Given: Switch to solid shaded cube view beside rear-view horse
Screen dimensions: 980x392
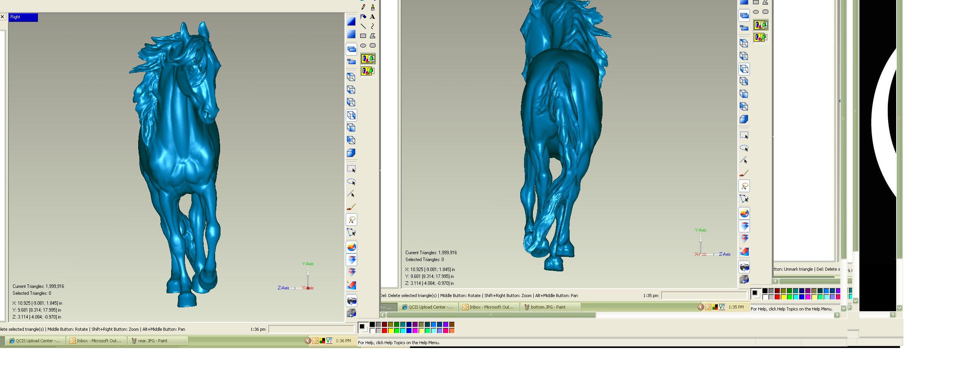Looking at the screenshot, I should click(744, 119).
